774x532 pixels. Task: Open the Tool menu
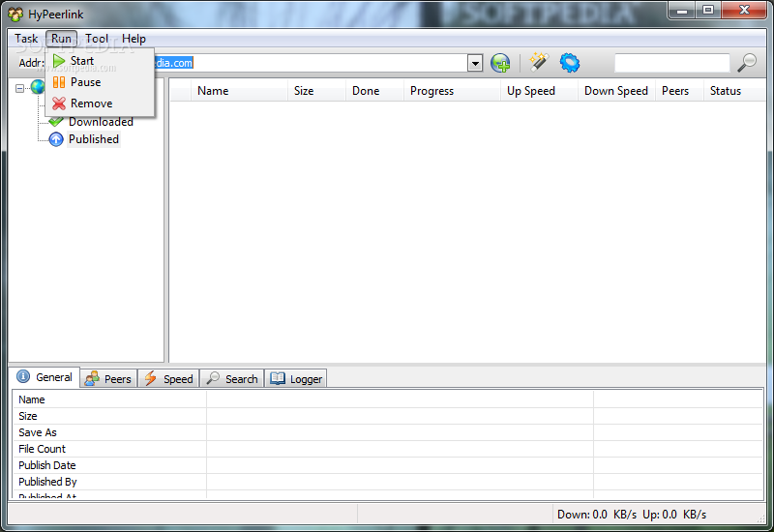pyautogui.click(x=96, y=39)
